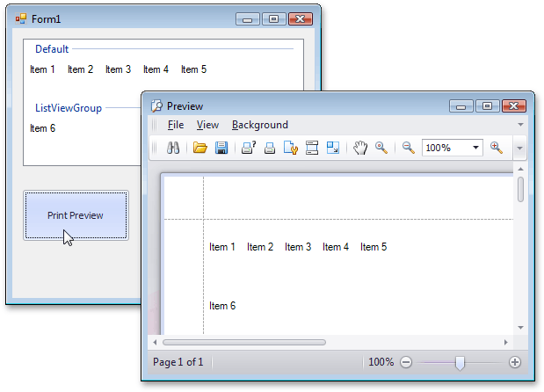The height and width of the screenshot is (392, 544).
Task: Click the horizontal scrollbar left arrow
Action: pyautogui.click(x=155, y=343)
